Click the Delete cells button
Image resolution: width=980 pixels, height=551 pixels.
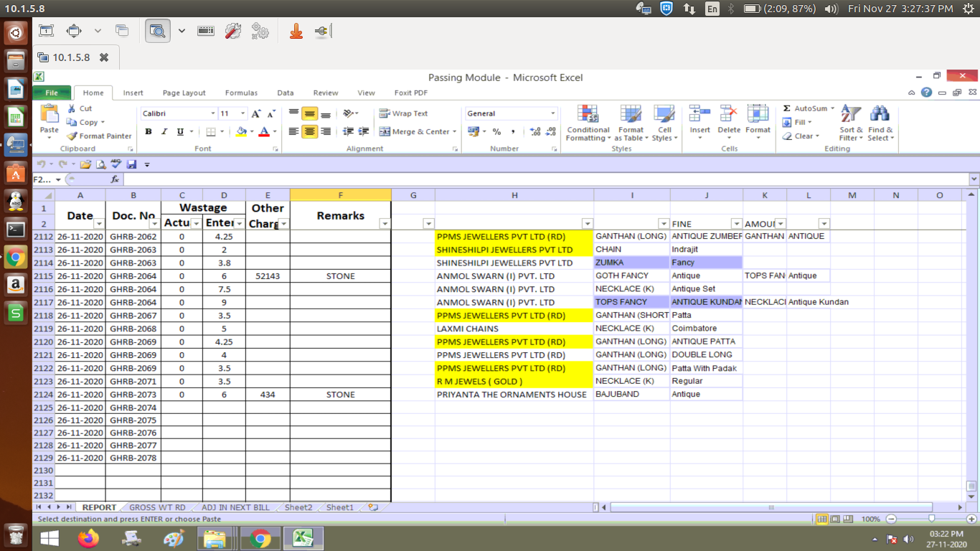coord(729,123)
